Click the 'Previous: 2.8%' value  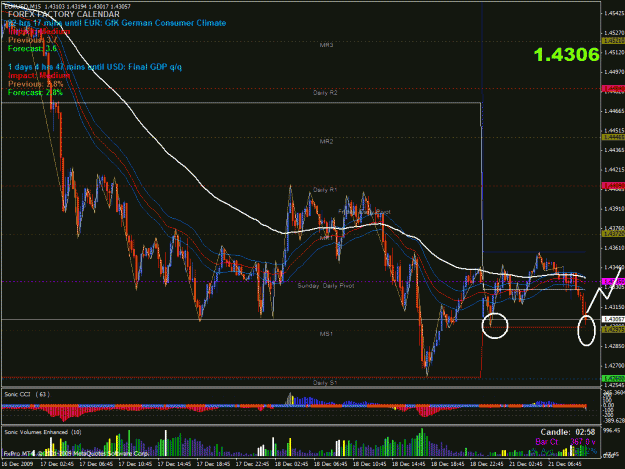tap(36, 84)
